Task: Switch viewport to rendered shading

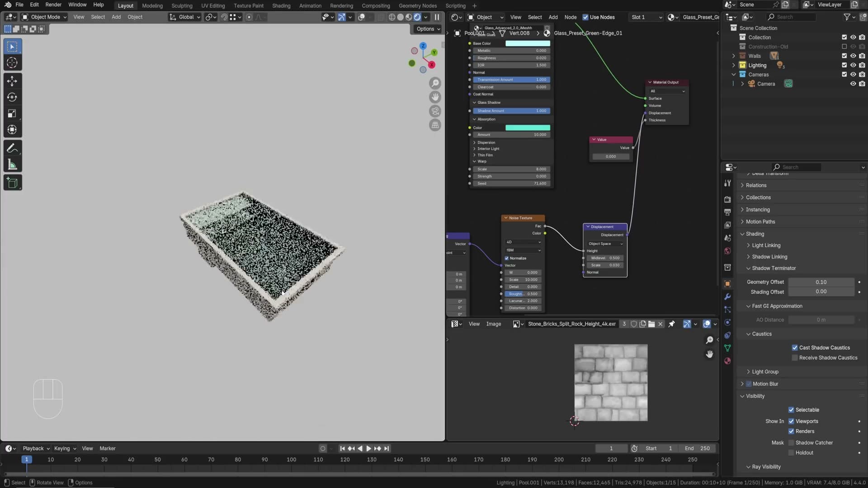Action: pos(417,17)
